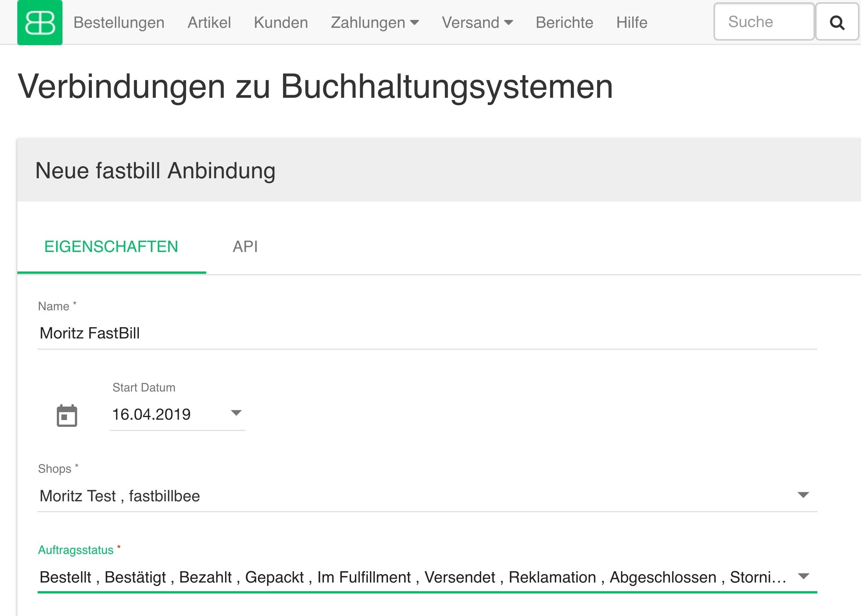This screenshot has height=616, width=861.
Task: Click the Versand menu caret arrow
Action: pos(508,23)
